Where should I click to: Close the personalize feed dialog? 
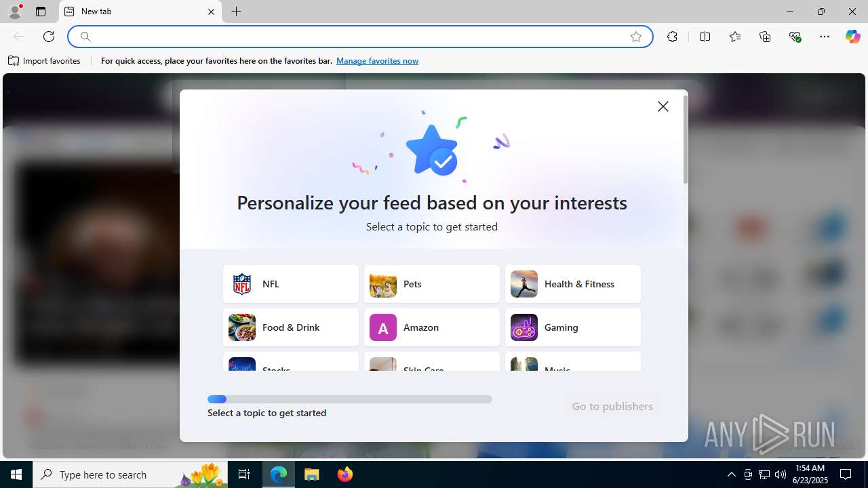663,106
